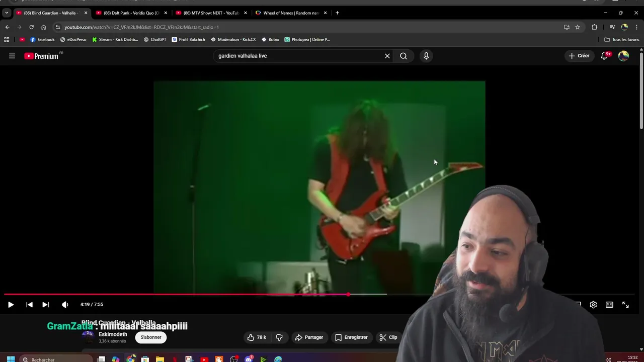
Task: Open Botrix bookmark
Action: coord(270,39)
